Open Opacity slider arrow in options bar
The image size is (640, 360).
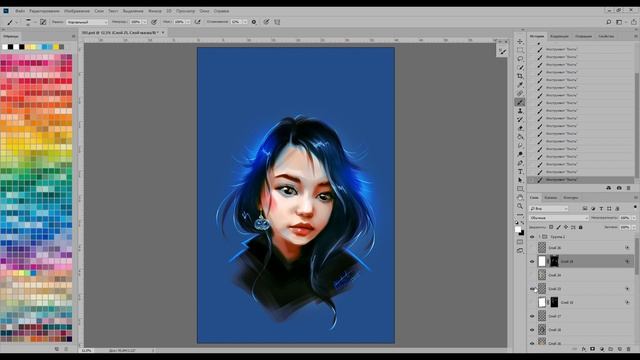144,22
